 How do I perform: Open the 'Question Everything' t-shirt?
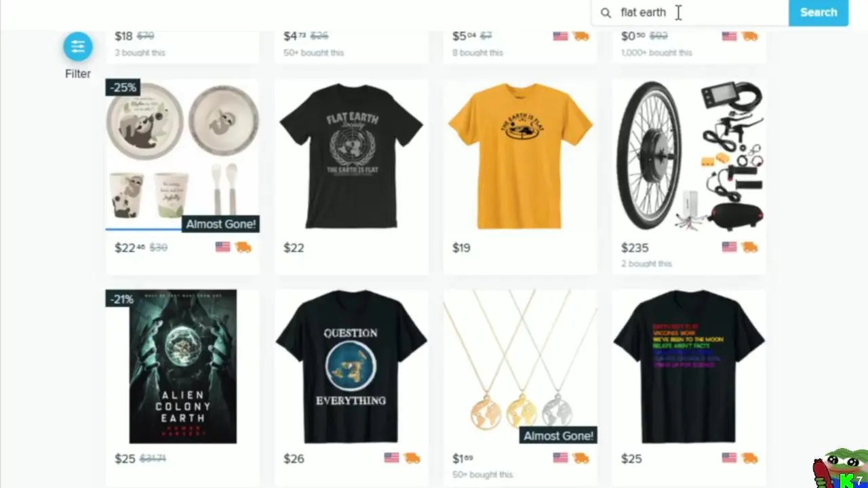[x=351, y=367]
